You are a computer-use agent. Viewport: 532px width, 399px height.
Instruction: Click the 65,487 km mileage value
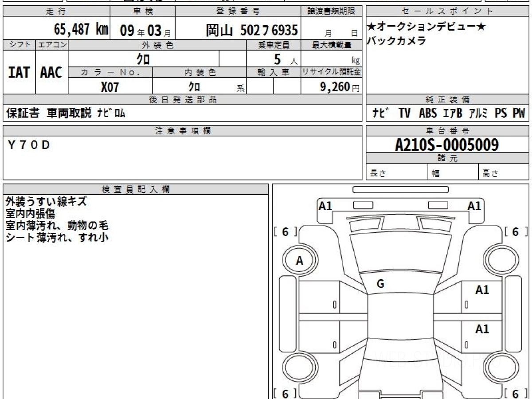point(81,30)
